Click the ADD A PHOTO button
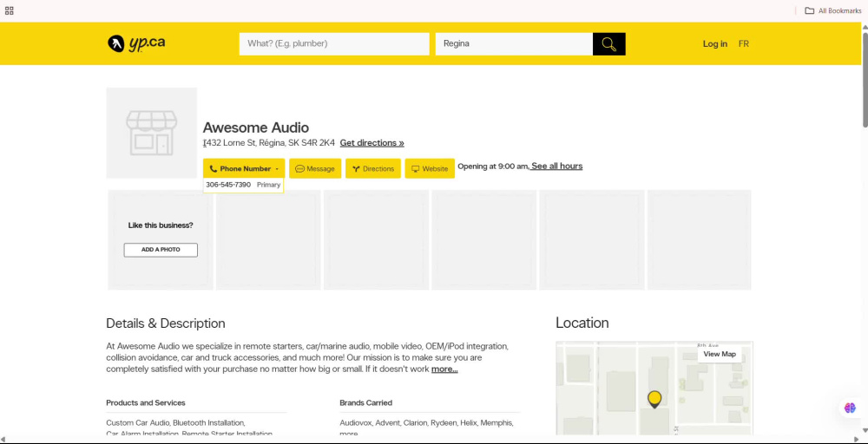 point(161,250)
